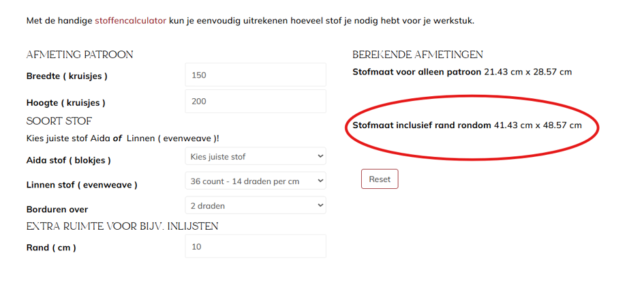Click the Rand ( cm ) label
This screenshot has height=283, width=644.
pyautogui.click(x=51, y=248)
